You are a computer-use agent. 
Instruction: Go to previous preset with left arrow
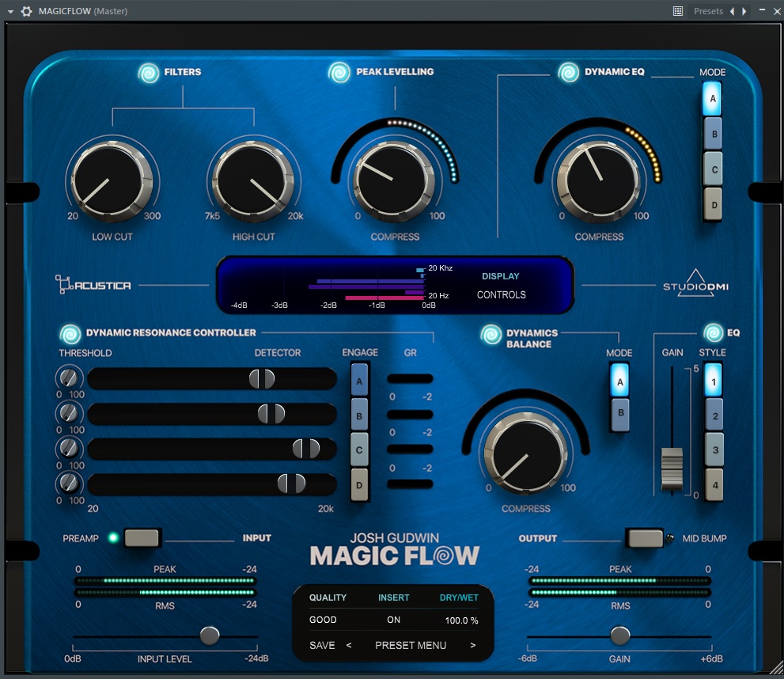pos(732,11)
